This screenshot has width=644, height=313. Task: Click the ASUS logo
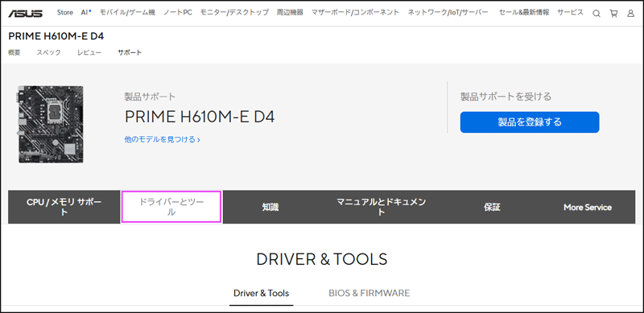click(25, 13)
